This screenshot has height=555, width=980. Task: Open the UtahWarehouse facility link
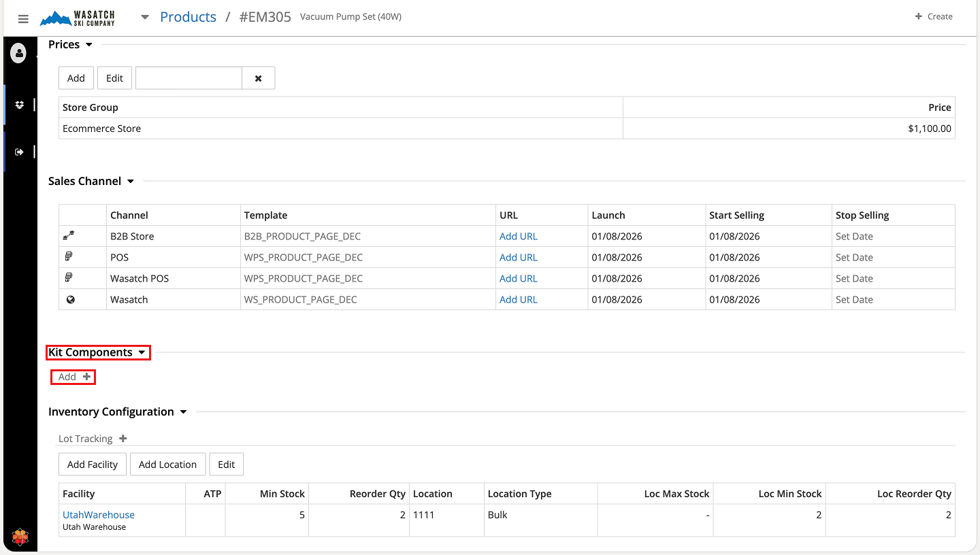pos(99,515)
